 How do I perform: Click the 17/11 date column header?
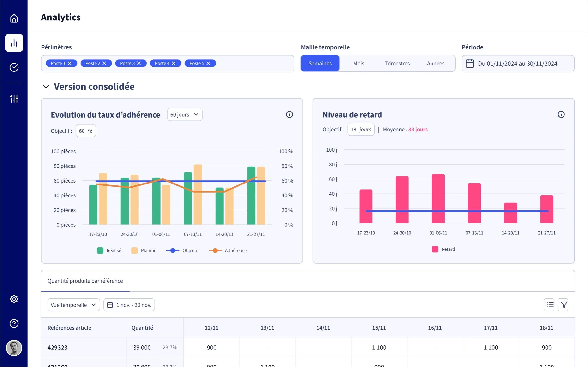[x=491, y=328]
